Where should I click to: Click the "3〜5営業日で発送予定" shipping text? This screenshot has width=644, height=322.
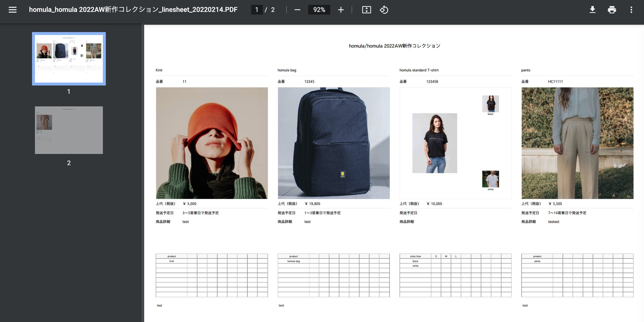[x=200, y=213]
